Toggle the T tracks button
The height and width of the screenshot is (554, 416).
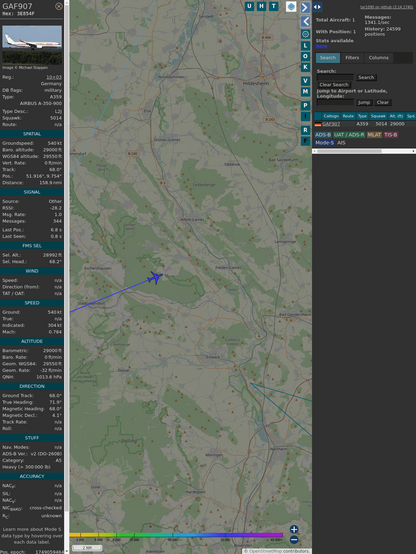[274, 6]
